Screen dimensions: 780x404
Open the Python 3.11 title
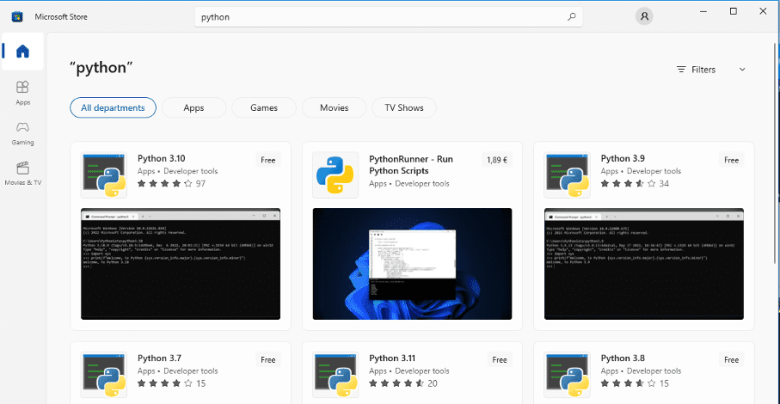coord(392,358)
